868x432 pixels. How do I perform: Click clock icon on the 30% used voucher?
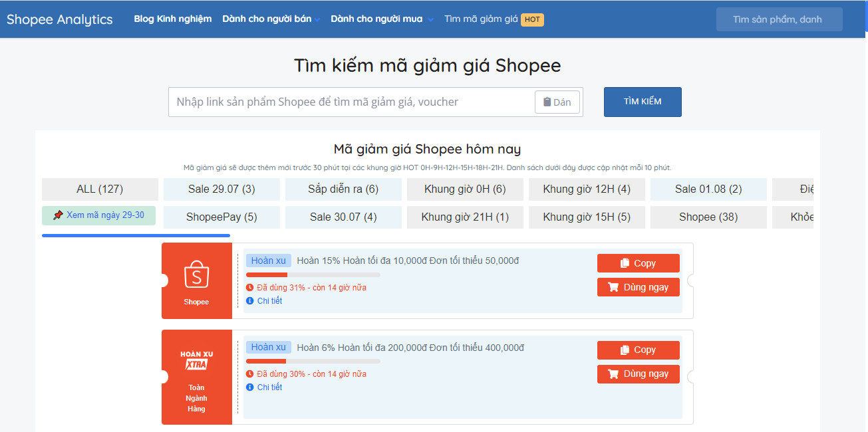tap(250, 374)
